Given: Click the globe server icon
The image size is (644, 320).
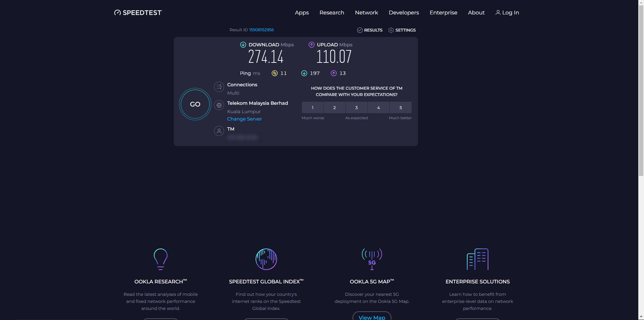Looking at the screenshot, I should pyautogui.click(x=219, y=105).
